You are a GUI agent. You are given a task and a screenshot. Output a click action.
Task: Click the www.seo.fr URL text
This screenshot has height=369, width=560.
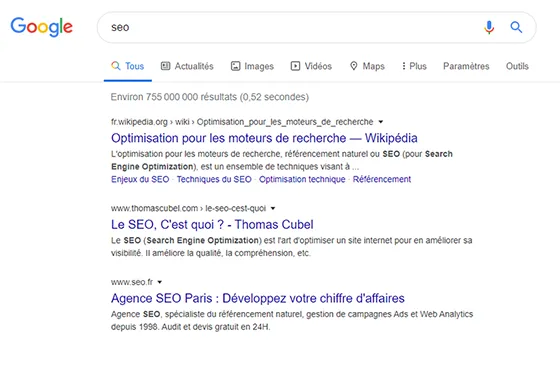pyautogui.click(x=132, y=282)
